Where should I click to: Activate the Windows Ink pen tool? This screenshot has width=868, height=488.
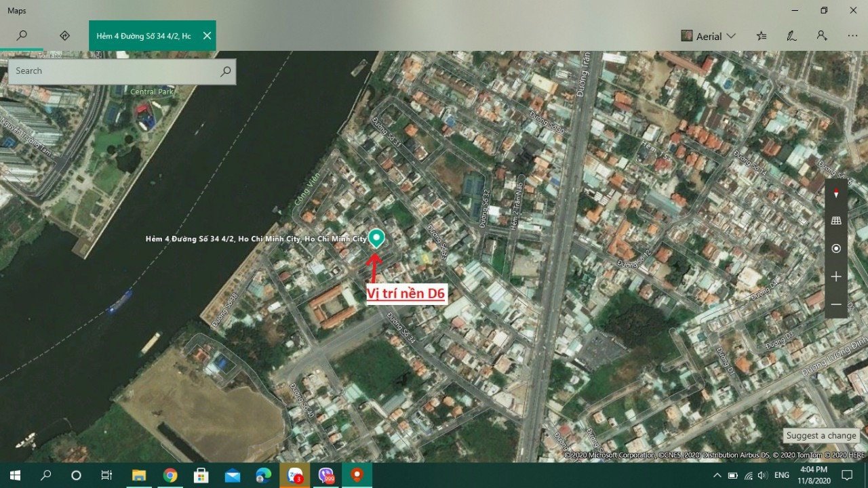pos(791,36)
